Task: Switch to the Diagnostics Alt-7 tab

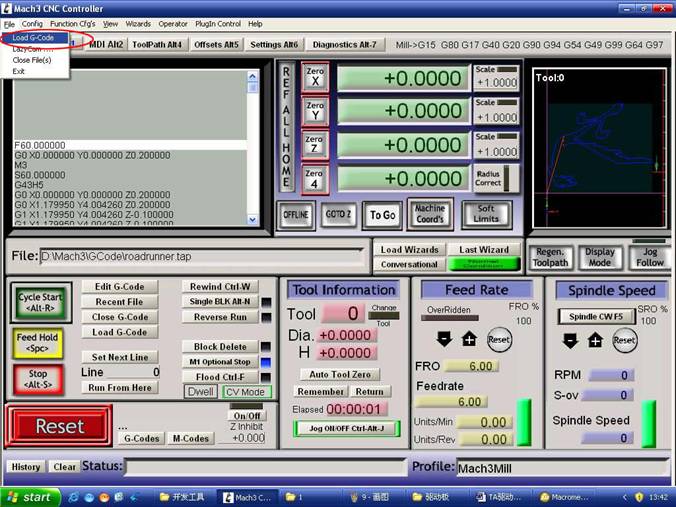Action: coord(345,44)
